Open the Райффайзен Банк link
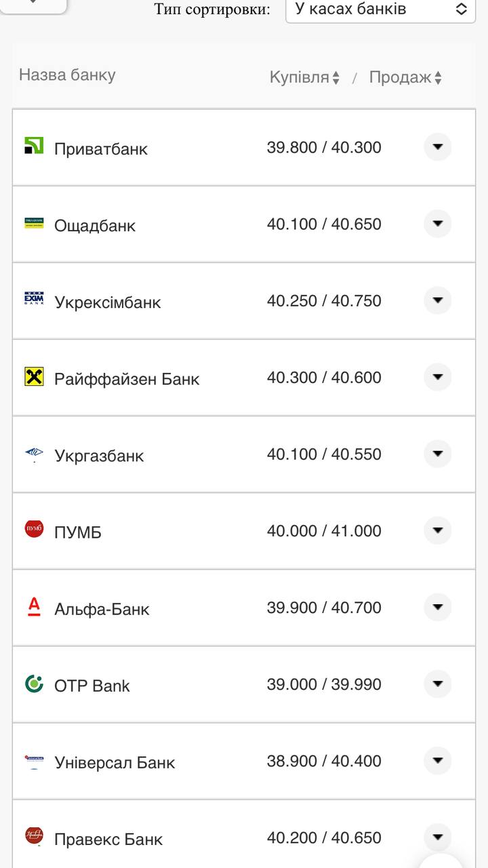The width and height of the screenshot is (488, 868). pyautogui.click(x=127, y=379)
